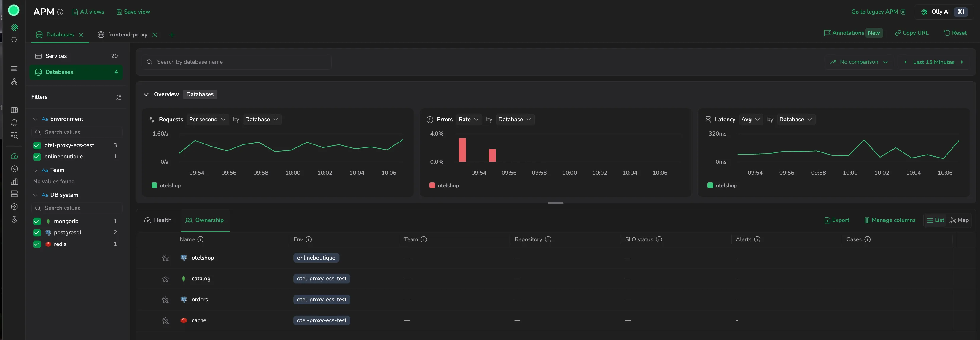Star the otelshop database row
This screenshot has height=340, width=980.
[x=165, y=258]
